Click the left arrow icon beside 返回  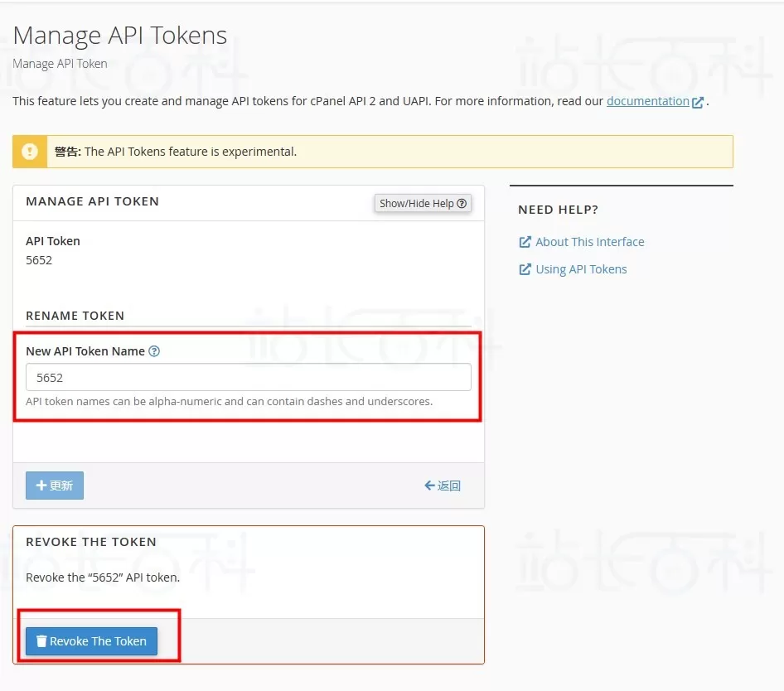[429, 486]
